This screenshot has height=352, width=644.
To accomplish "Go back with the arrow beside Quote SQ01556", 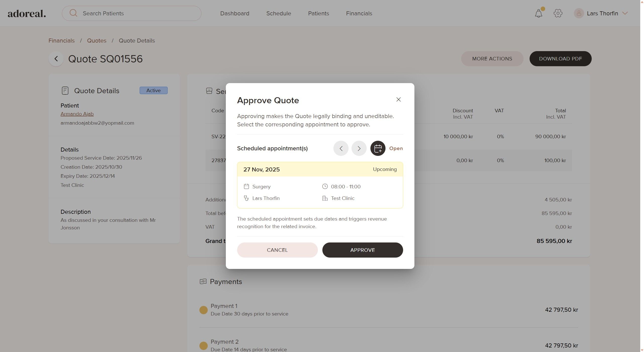I will pos(56,59).
